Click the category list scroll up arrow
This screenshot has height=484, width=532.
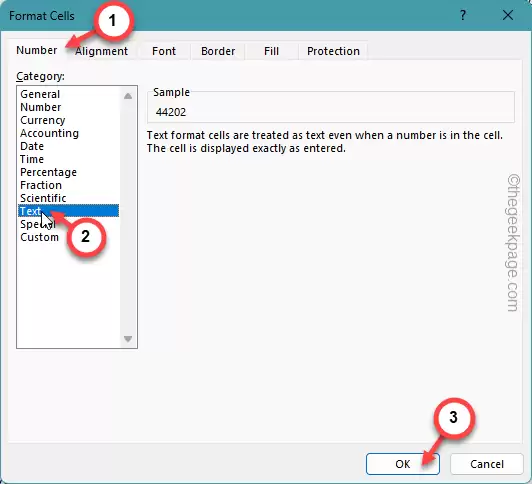(128, 96)
